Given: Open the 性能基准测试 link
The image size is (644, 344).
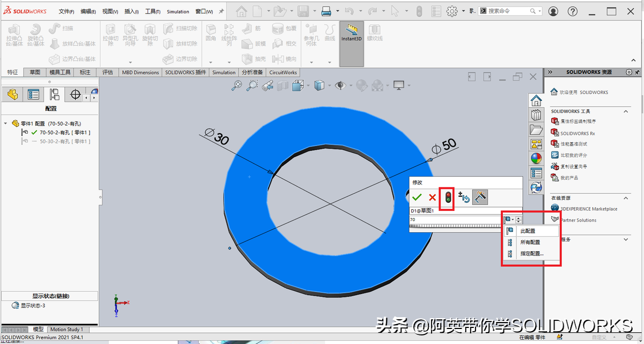Looking at the screenshot, I should coord(574,144).
